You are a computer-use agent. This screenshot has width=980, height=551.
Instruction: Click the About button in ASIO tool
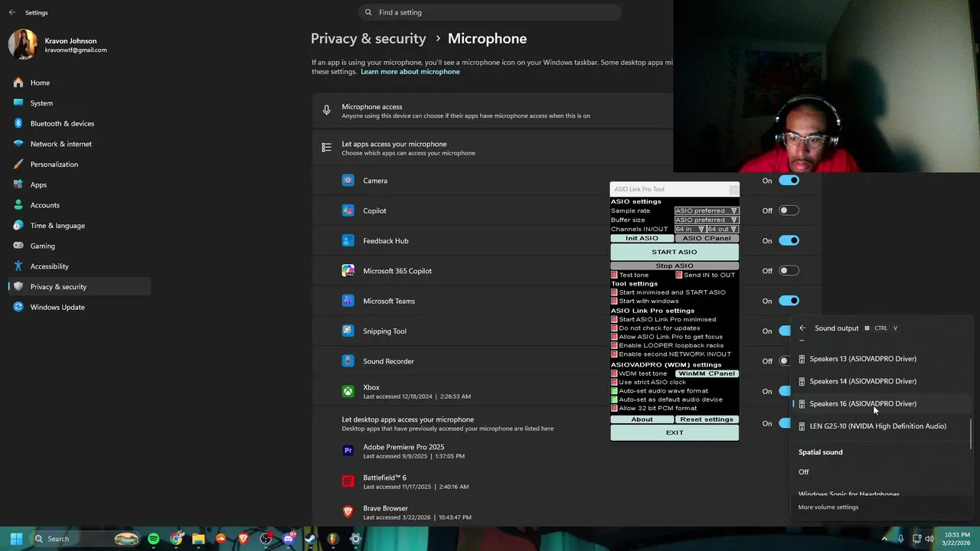[642, 419]
